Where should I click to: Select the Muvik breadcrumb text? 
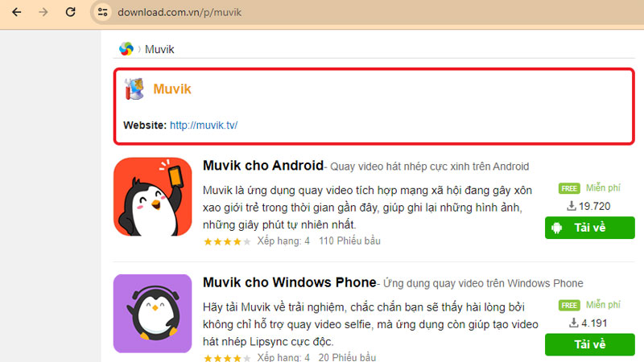pos(159,49)
